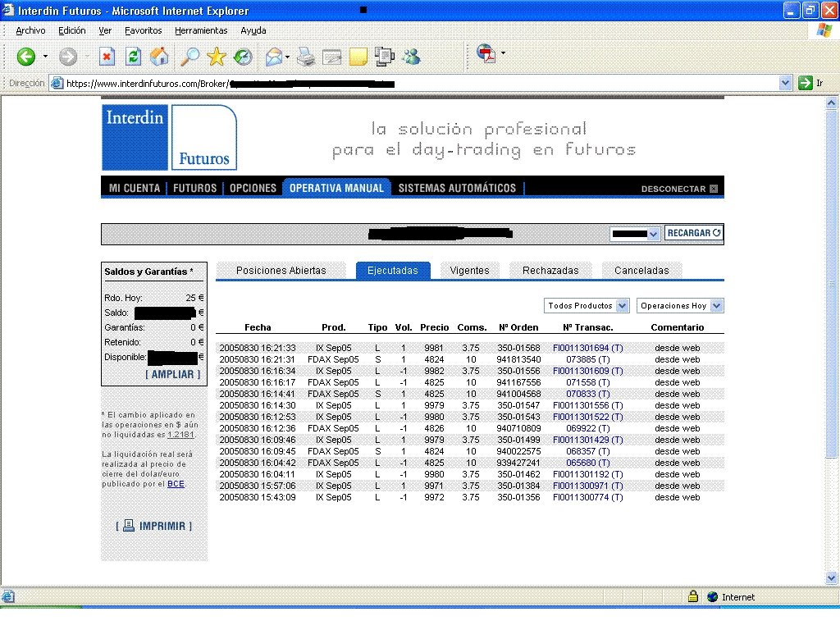Open the BCE hyperlink
Viewport: 840px width, 630px height.
pos(176,483)
